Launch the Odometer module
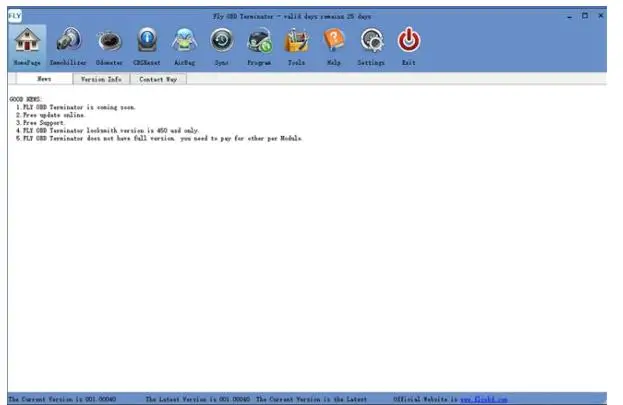 point(109,41)
